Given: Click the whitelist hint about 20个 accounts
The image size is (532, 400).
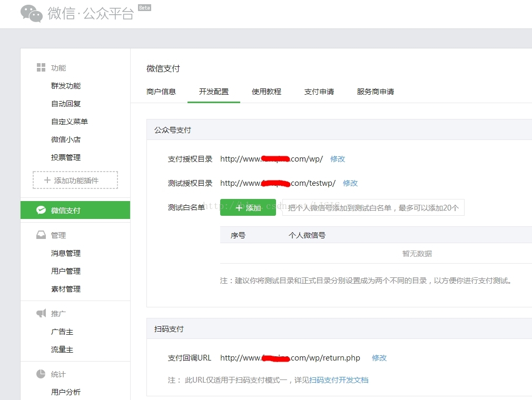Looking at the screenshot, I should (x=373, y=207).
